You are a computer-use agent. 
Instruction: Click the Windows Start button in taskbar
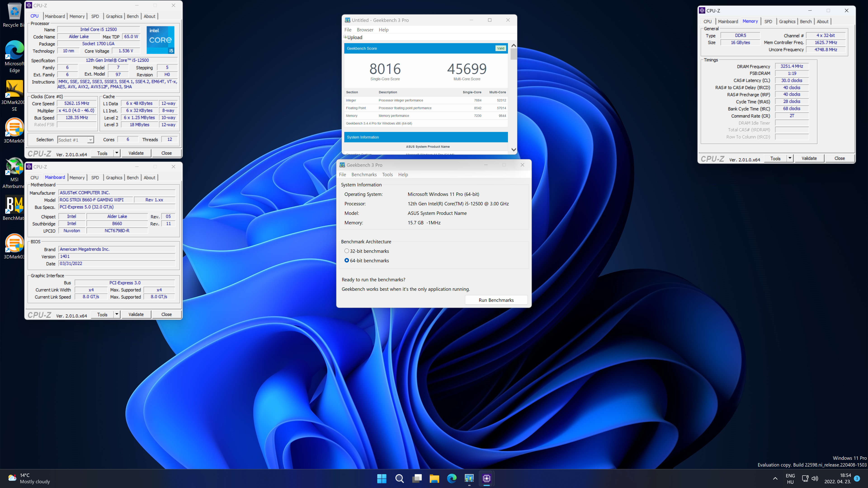coord(382,478)
